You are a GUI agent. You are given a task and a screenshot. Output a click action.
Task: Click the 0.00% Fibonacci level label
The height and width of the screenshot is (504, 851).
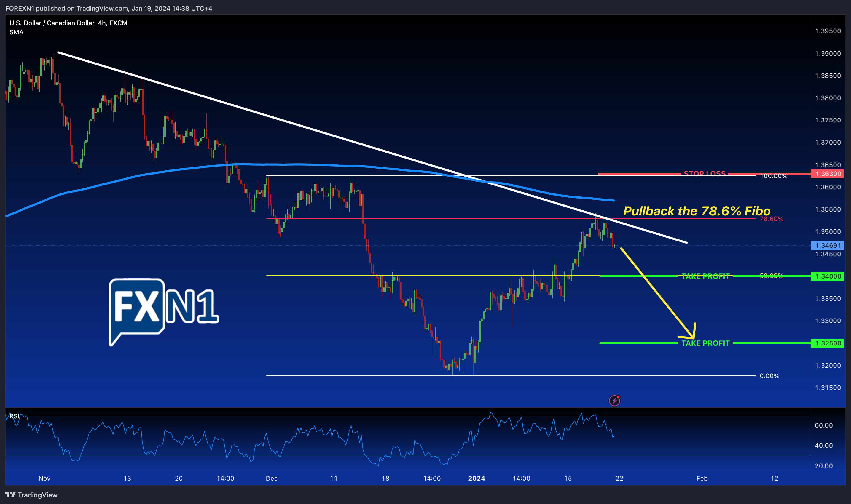click(x=769, y=376)
